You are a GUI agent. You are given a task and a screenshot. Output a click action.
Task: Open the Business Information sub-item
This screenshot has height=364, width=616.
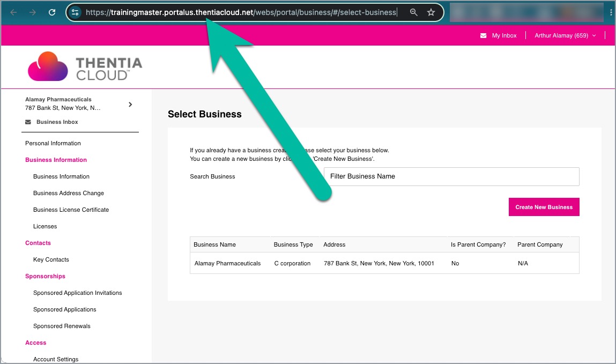[x=61, y=177]
